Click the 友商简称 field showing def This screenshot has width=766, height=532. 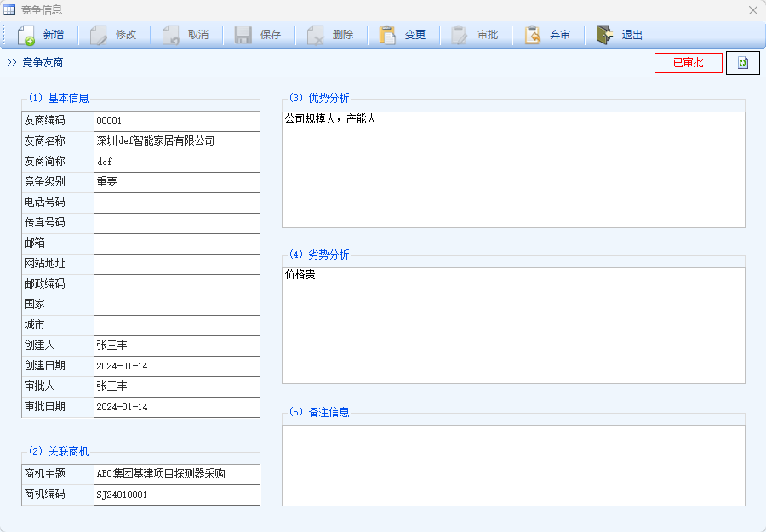[x=177, y=162]
